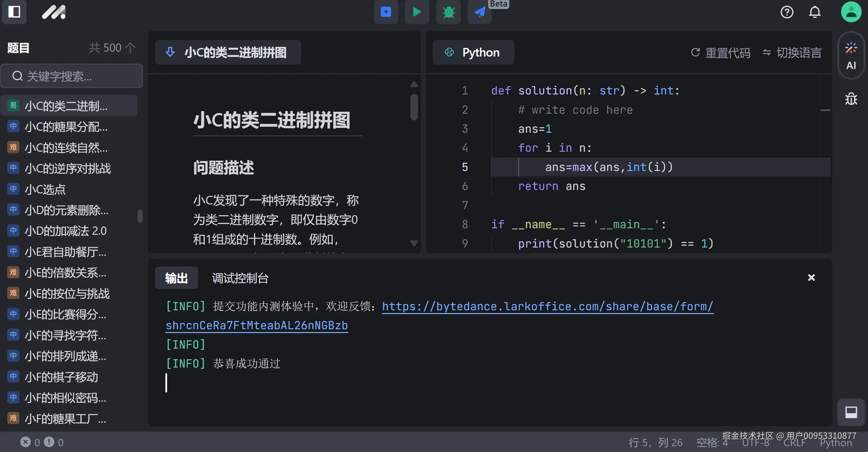Toggle the left sidebar panel icon
This screenshot has height=452, width=868.
[x=14, y=12]
